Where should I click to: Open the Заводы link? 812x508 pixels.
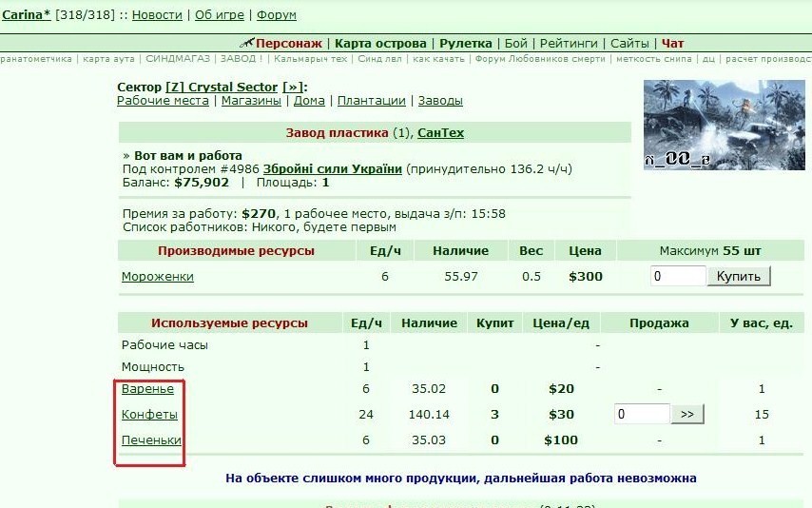click(440, 101)
